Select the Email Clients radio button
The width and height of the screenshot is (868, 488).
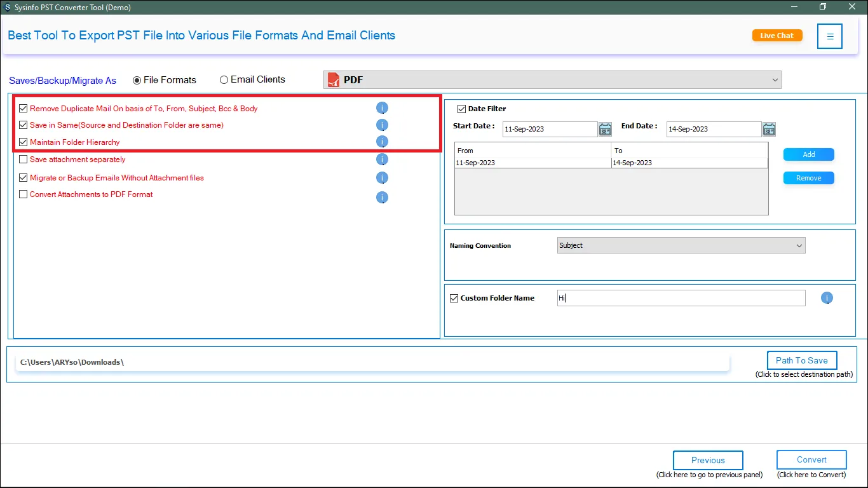pyautogui.click(x=224, y=80)
